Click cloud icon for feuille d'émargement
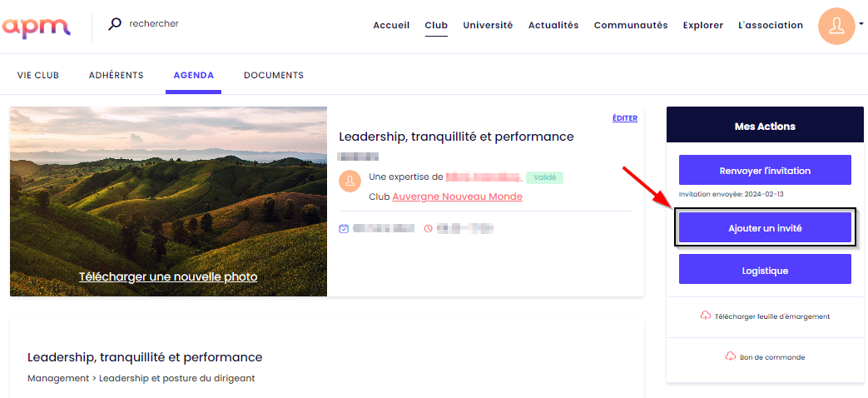This screenshot has width=868, height=398. point(705,316)
